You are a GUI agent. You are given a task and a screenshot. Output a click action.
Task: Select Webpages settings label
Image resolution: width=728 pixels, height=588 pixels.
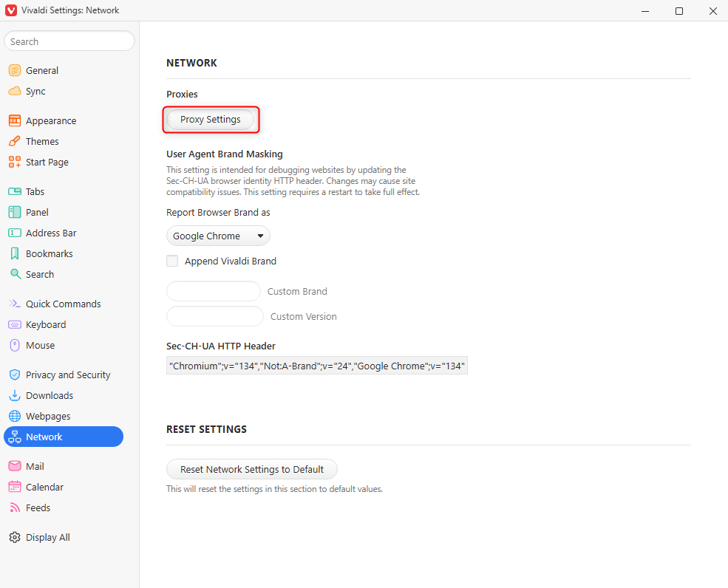(x=48, y=417)
